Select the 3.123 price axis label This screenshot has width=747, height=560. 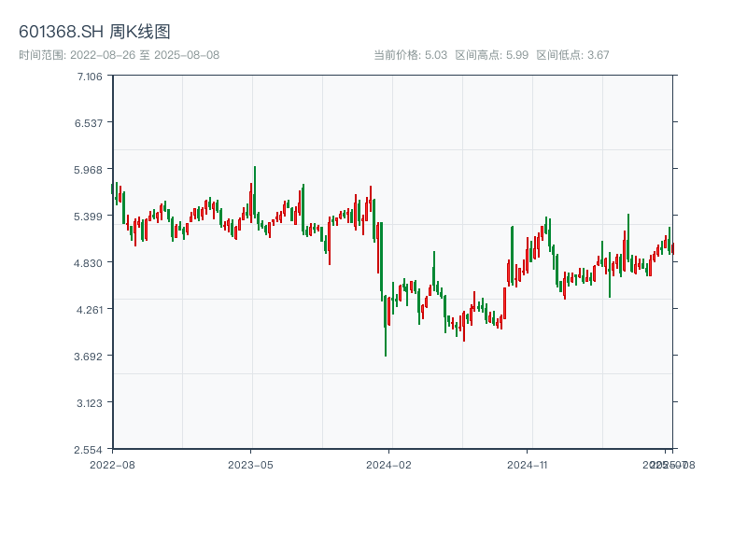(89, 402)
